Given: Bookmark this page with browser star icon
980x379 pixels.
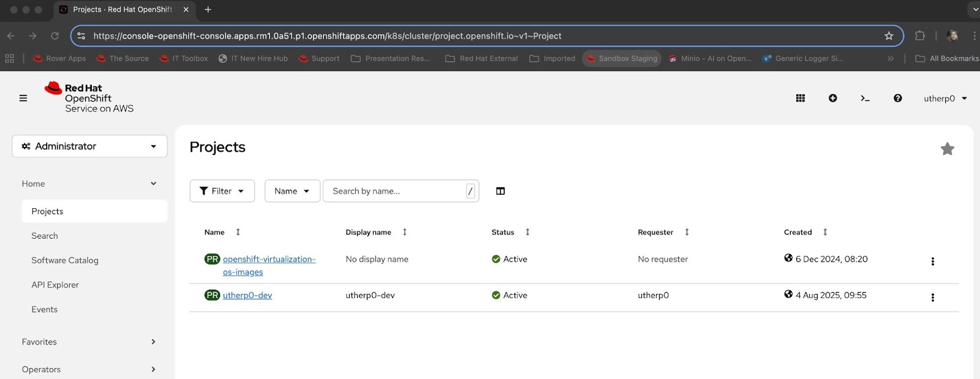Looking at the screenshot, I should pyautogui.click(x=889, y=36).
